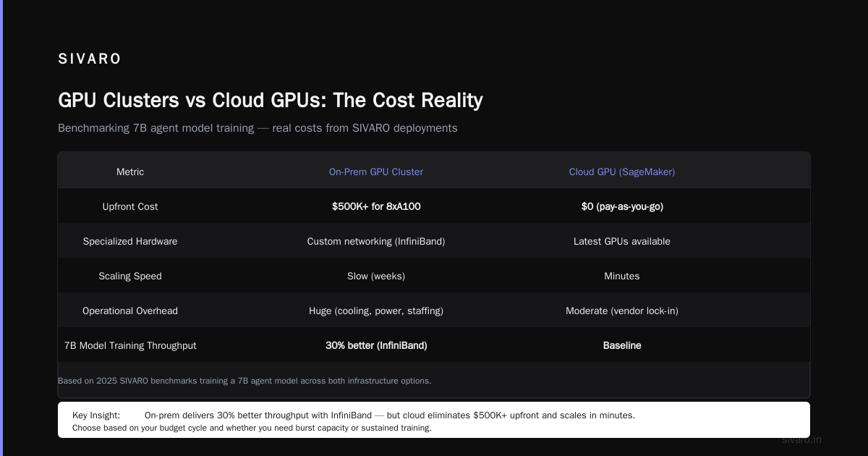Image resolution: width=868 pixels, height=456 pixels.
Task: Select the 'Specialized Hardware' row label
Action: [130, 241]
